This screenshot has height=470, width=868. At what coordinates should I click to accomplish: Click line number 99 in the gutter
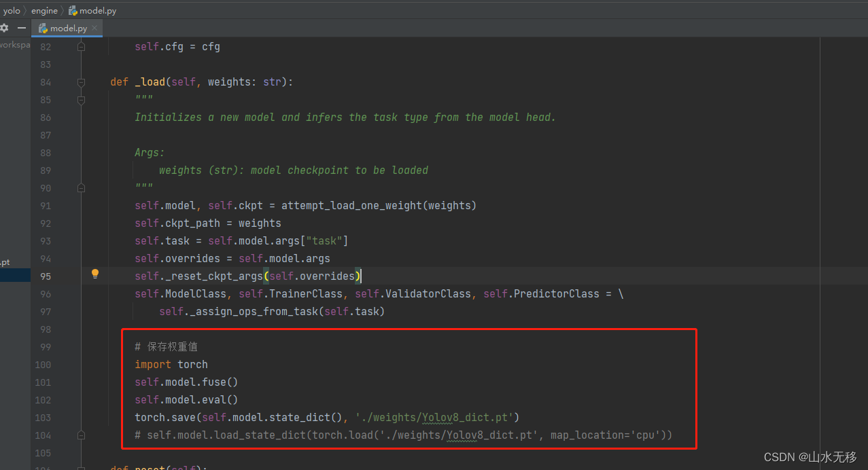(45, 347)
